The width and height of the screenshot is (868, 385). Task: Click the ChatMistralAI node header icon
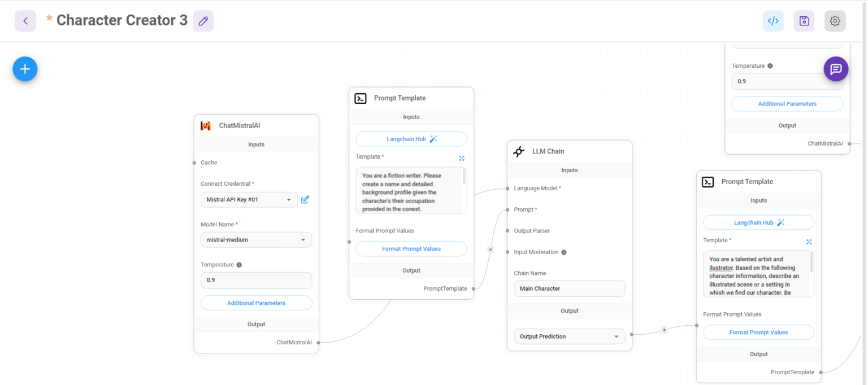207,125
